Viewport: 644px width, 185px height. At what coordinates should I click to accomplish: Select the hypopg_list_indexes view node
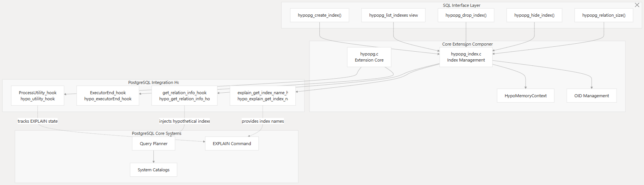click(393, 15)
